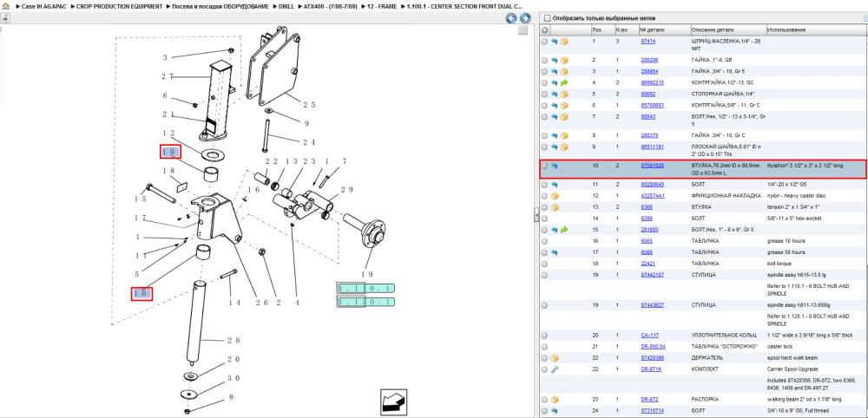Click blue arrow icon for part 80280640
Image resolution: width=868 pixels, height=418 pixels.
(554, 184)
